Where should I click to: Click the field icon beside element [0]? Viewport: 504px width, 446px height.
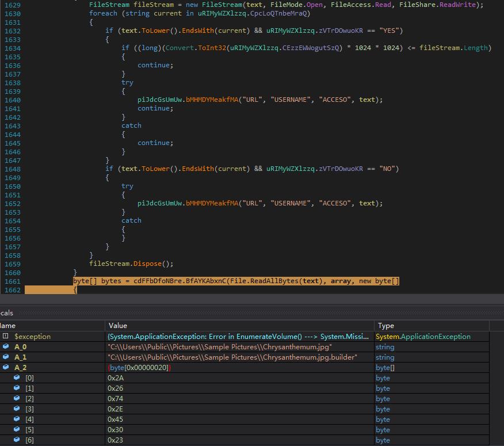[x=17, y=378]
